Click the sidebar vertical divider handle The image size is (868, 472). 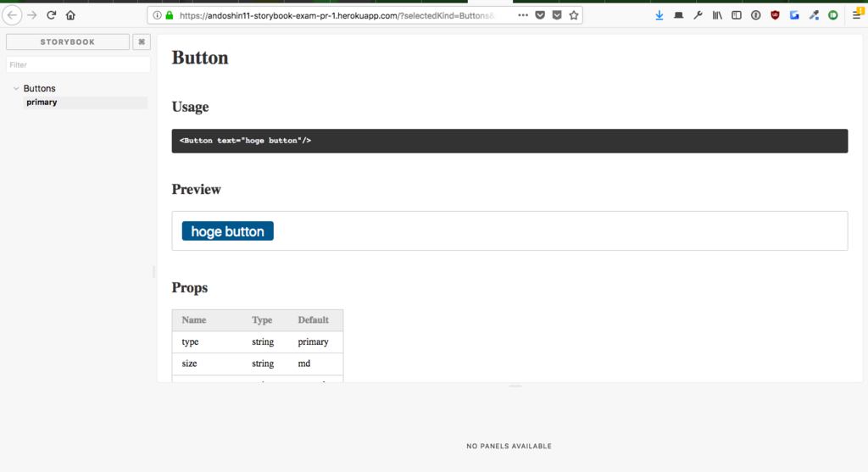(x=154, y=272)
